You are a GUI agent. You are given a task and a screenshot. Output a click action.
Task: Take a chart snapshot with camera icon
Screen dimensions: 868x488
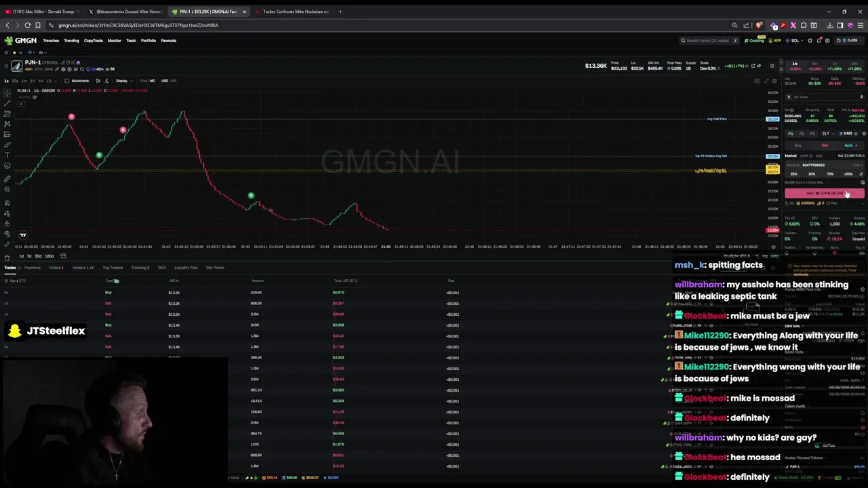[x=757, y=81]
